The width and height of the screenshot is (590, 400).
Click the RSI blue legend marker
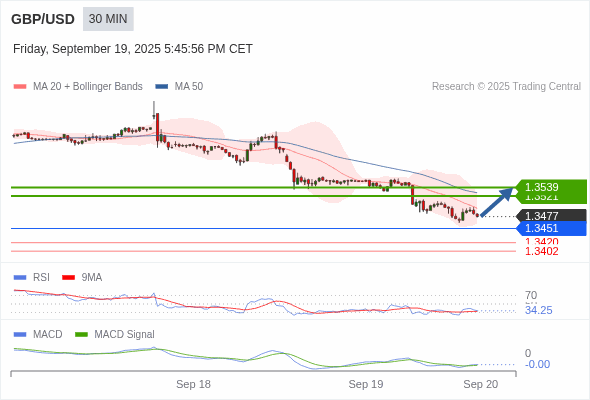click(x=20, y=277)
